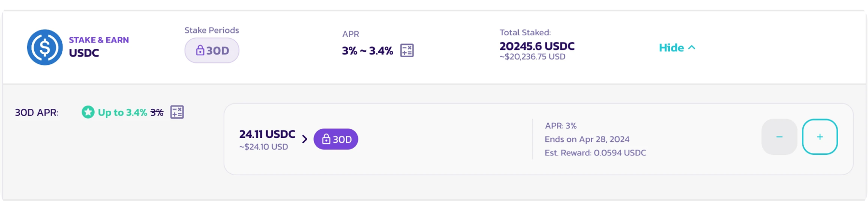This screenshot has width=868, height=212.
Task: Click Ends on Apr 28, 2024 text
Action: click(587, 139)
